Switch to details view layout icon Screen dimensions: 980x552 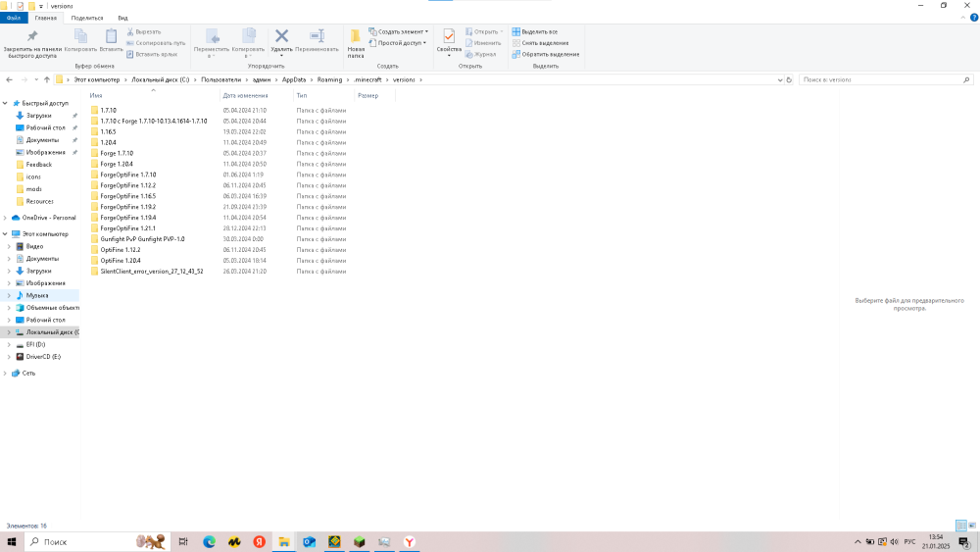pyautogui.click(x=961, y=526)
